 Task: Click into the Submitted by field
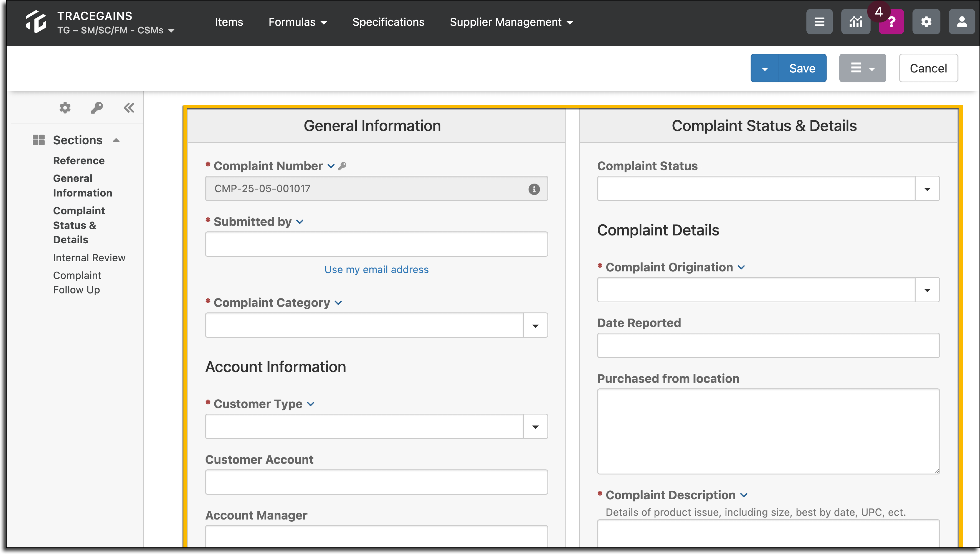[376, 244]
